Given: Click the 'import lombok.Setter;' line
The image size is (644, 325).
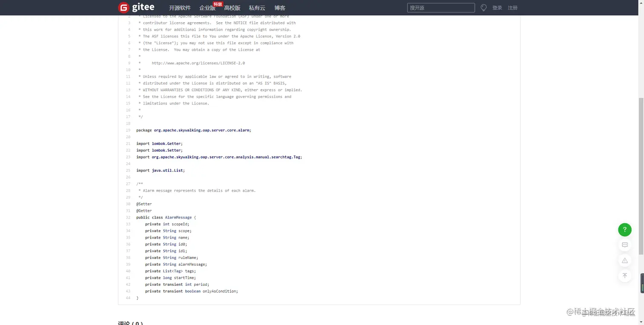Looking at the screenshot, I should (159, 150).
